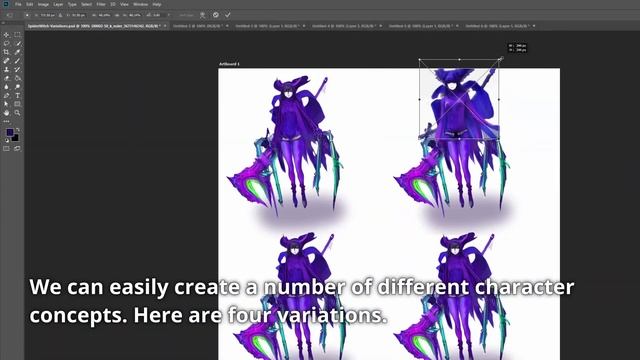
Task: Select the History Brush tool
Action: click(x=18, y=69)
